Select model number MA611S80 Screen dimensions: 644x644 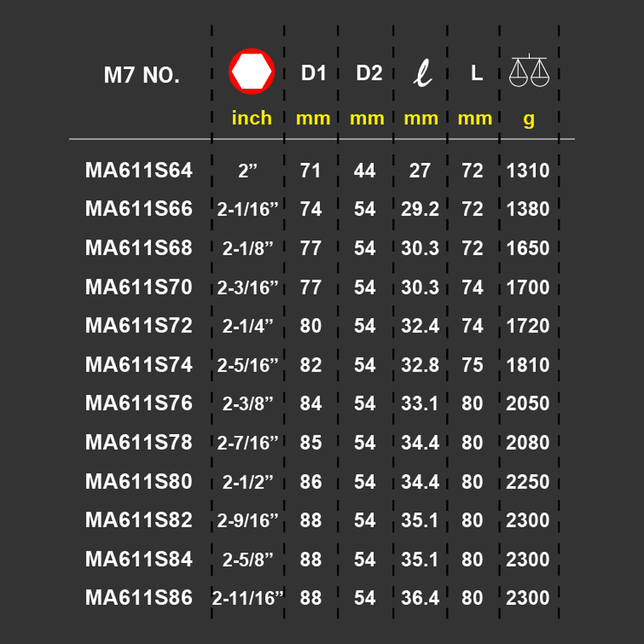click(139, 481)
